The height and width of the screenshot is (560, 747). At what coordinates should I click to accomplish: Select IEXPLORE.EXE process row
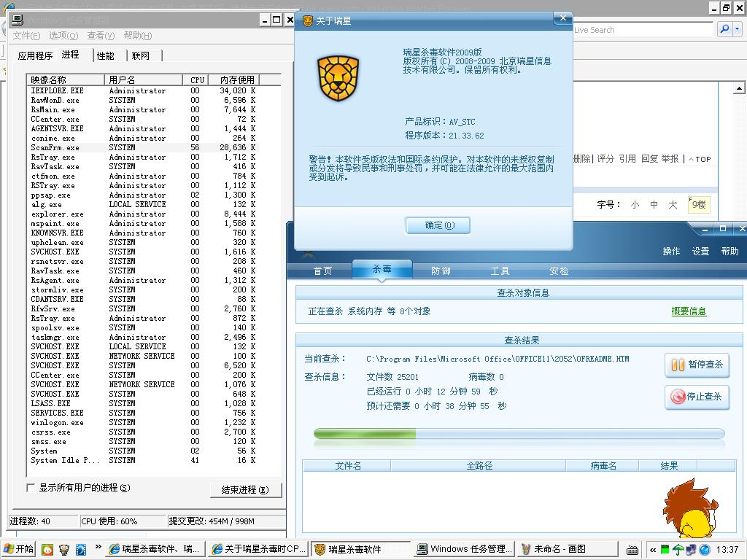click(x=143, y=90)
